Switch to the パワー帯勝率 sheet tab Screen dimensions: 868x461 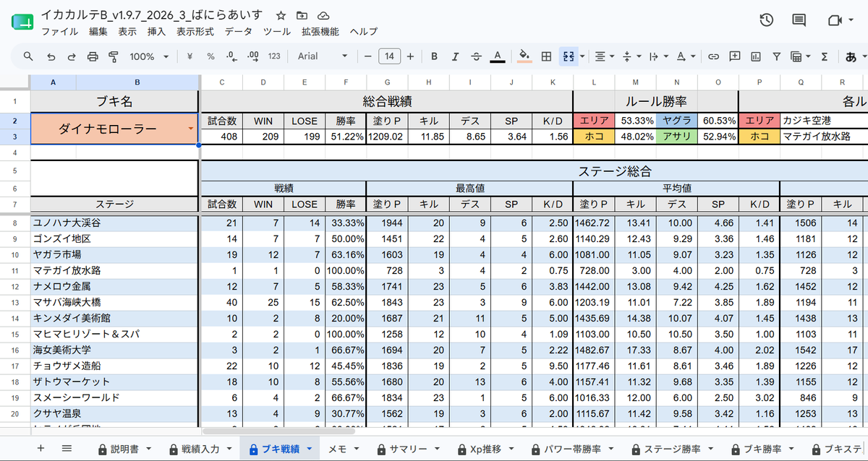click(571, 449)
